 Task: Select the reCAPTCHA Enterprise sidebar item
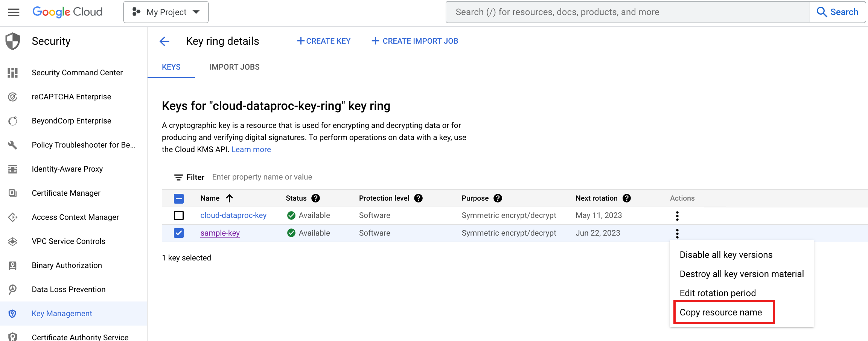71,97
